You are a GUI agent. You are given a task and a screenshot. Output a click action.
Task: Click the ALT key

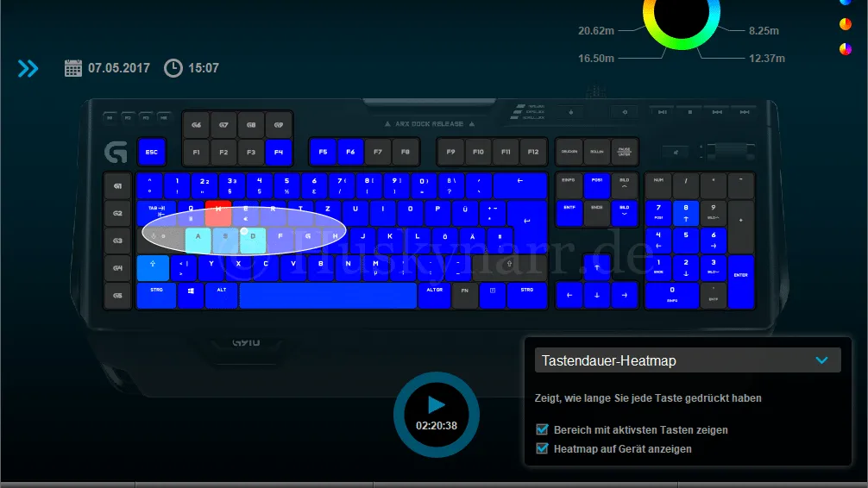[x=222, y=296]
